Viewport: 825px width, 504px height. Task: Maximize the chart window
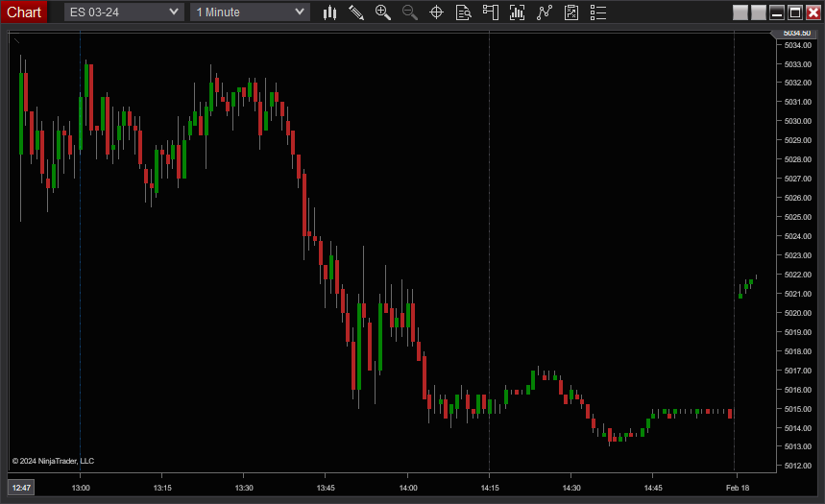pyautogui.click(x=795, y=12)
